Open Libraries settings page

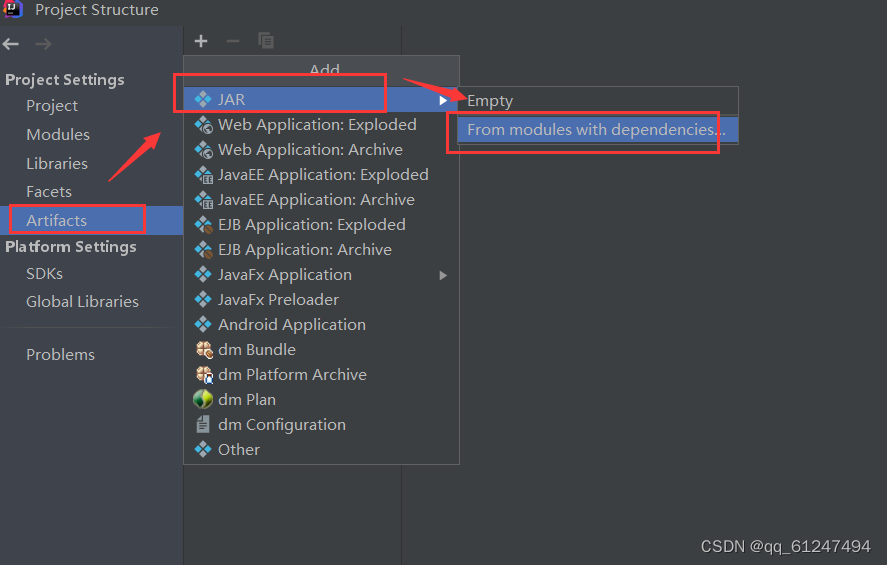(x=57, y=163)
